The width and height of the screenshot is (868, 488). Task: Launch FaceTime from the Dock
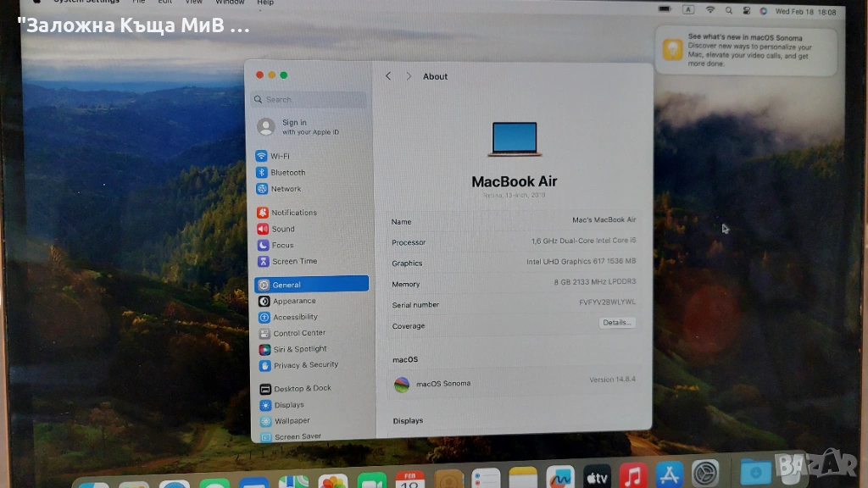(371, 480)
